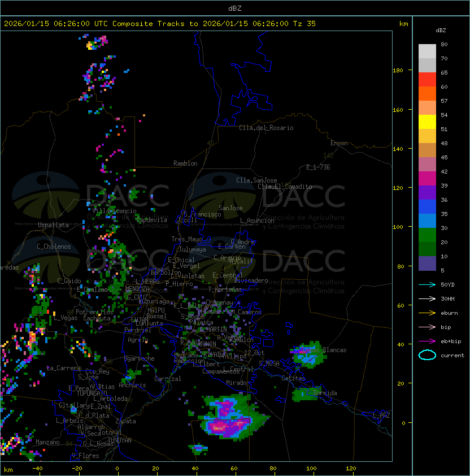Click the blue-green echo near Lomas Blancas
The height and width of the screenshot is (476, 470).
(309, 354)
